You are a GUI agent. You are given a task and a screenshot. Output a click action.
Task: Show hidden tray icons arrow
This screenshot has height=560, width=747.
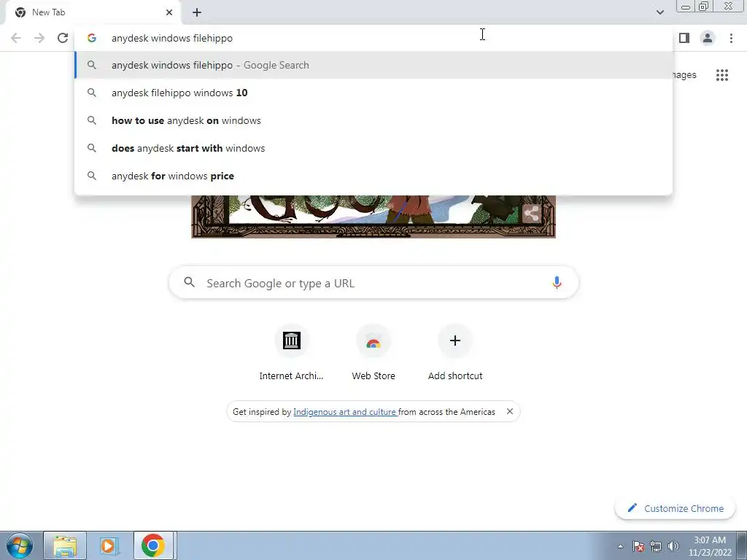point(620,547)
